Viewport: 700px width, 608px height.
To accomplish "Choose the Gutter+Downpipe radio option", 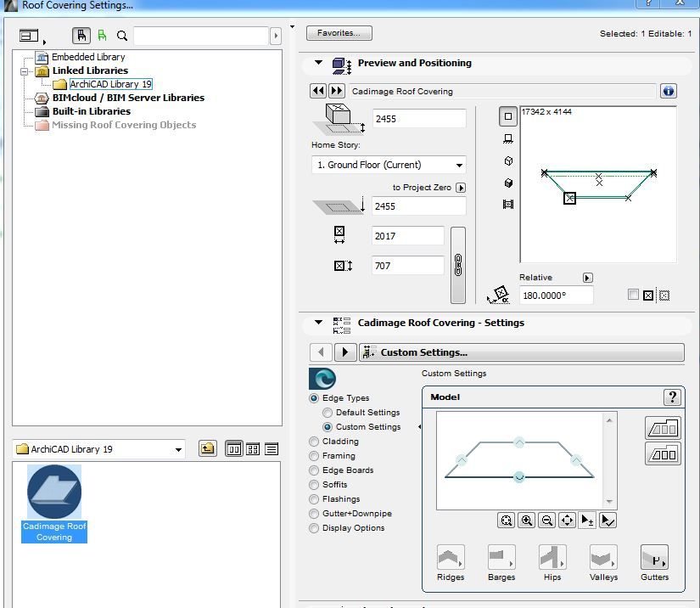I will pyautogui.click(x=315, y=514).
